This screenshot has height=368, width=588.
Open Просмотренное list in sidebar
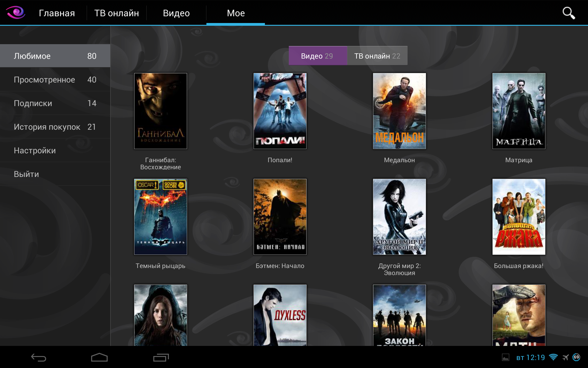tap(55, 79)
